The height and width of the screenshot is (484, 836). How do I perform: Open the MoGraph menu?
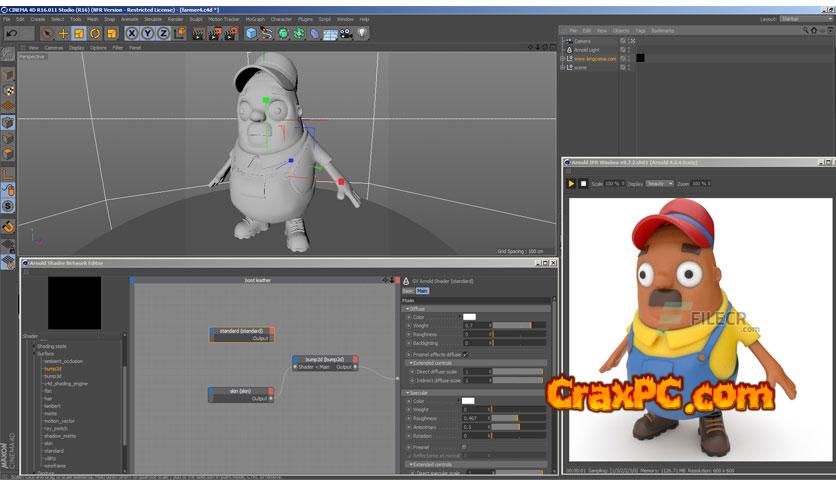pos(255,19)
